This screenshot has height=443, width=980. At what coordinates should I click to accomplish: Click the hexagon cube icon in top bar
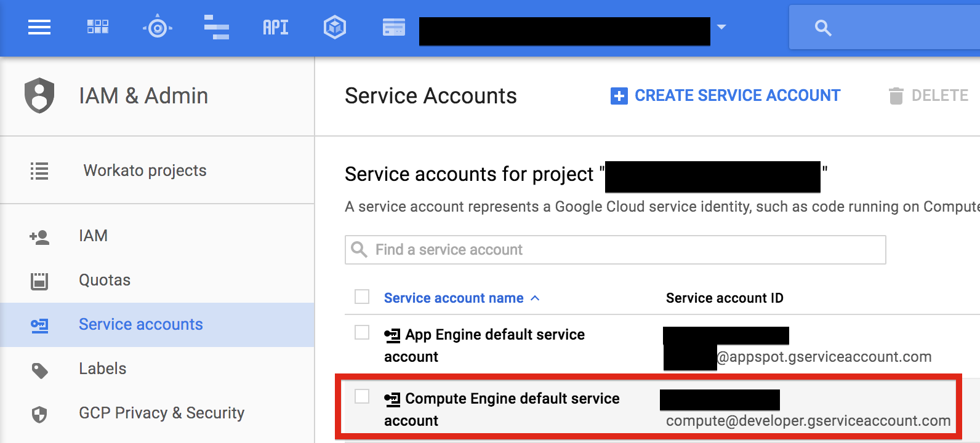tap(335, 28)
